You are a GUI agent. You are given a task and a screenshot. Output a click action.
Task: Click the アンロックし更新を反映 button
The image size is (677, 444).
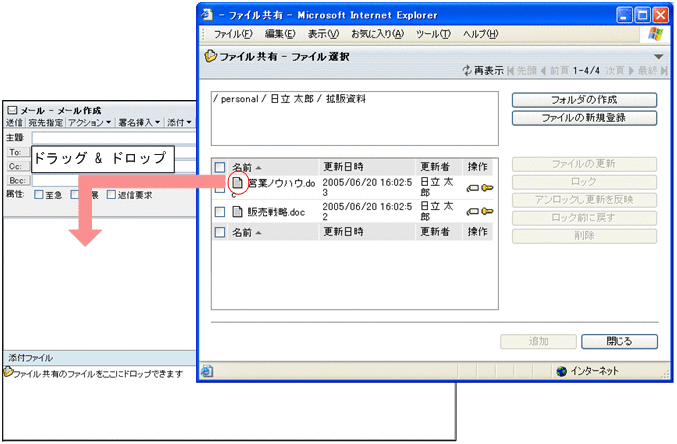pyautogui.click(x=584, y=200)
